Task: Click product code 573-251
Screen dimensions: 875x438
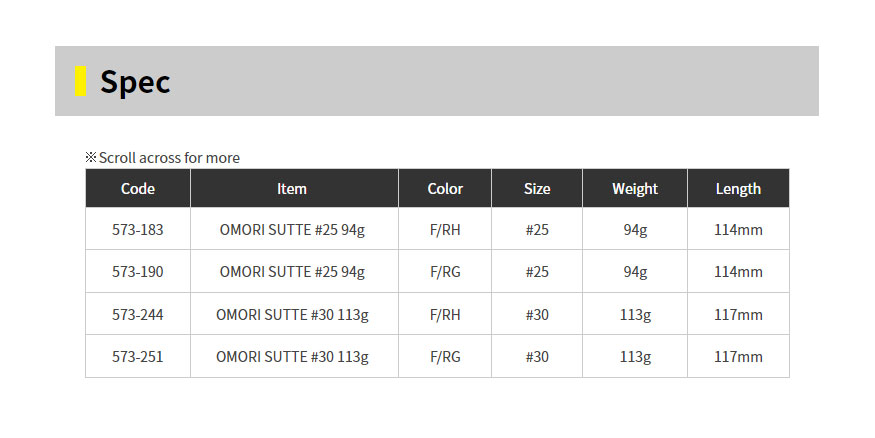Action: click(138, 357)
